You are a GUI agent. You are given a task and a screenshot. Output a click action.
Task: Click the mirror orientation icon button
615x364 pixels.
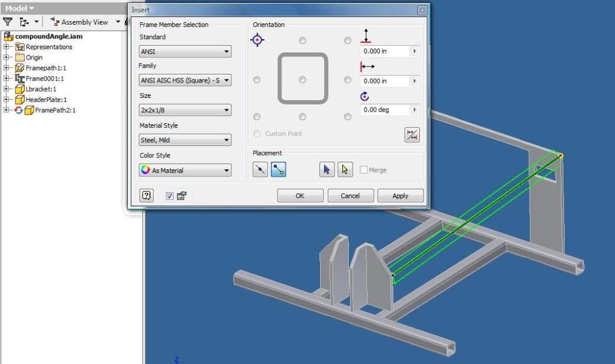pyautogui.click(x=411, y=135)
